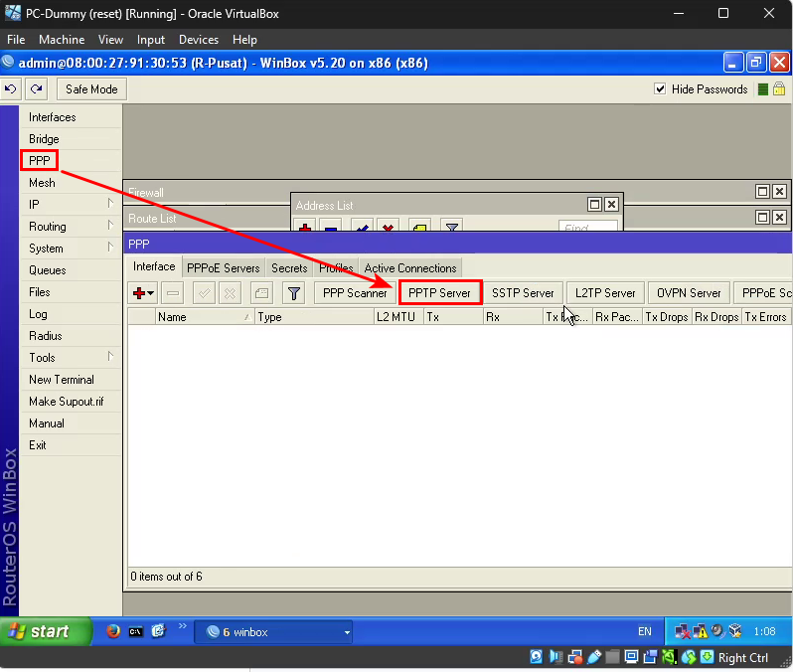Click the Undo arrow in WinBox toolbar
Screen dimensions: 793x672
click(x=11, y=89)
